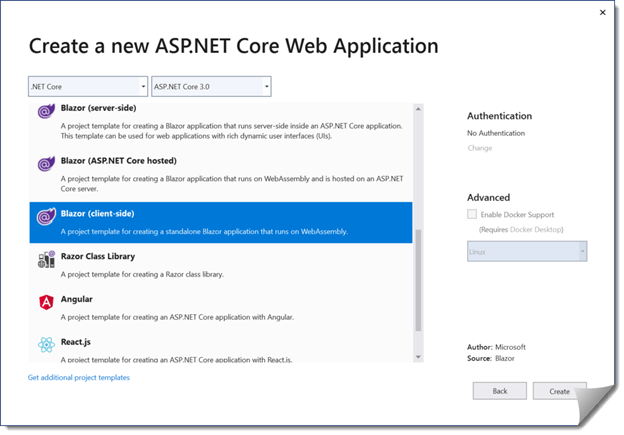Click the Angular template description text
Image resolution: width=624 pixels, height=435 pixels.
[177, 317]
